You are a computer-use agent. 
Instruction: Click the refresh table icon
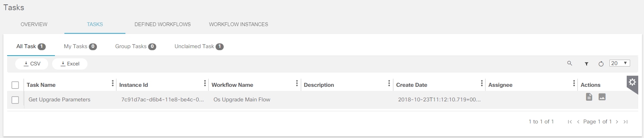click(601, 64)
